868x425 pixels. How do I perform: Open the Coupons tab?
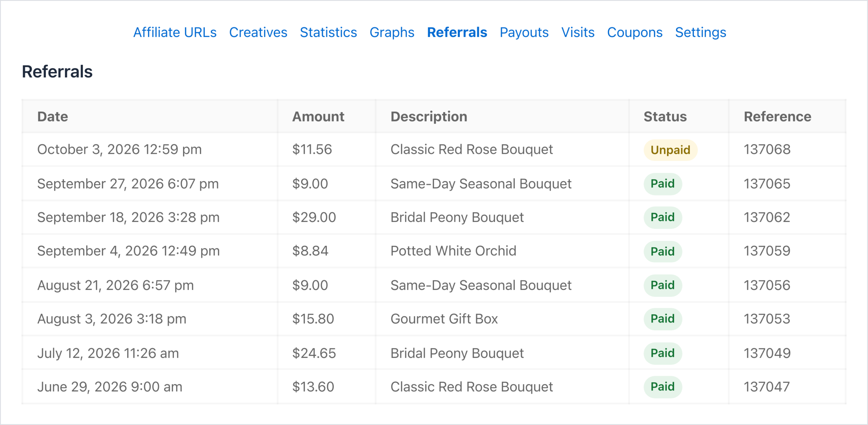[635, 33]
